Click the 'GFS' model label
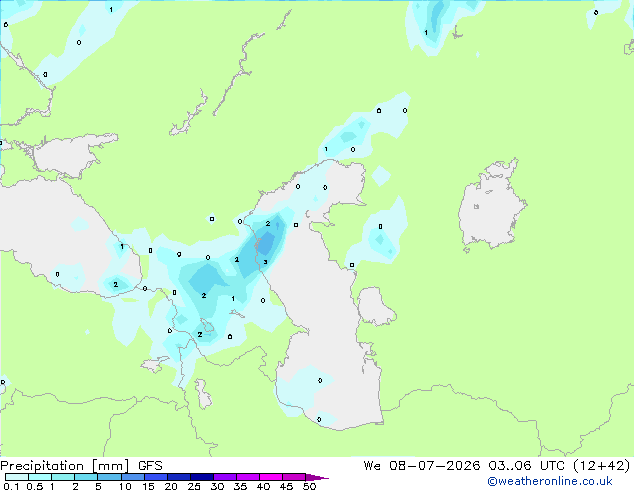The image size is (634, 490). (150, 466)
